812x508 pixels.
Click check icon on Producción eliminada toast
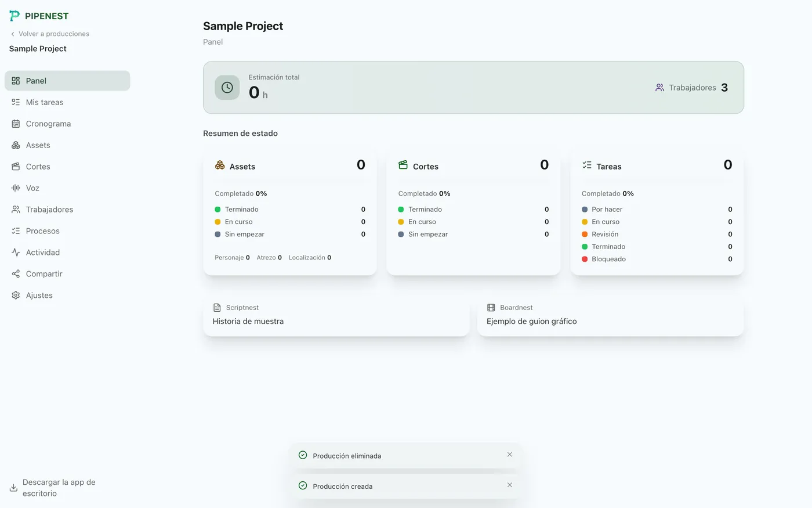point(303,455)
